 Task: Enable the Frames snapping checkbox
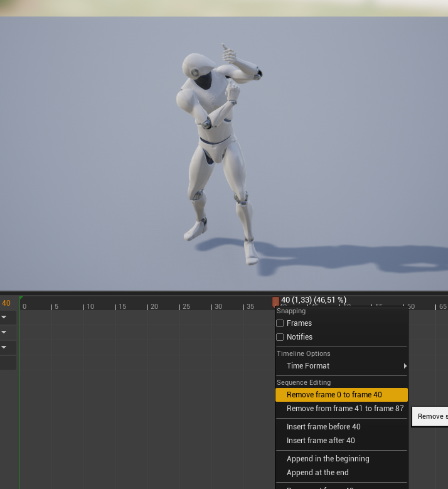(280, 323)
